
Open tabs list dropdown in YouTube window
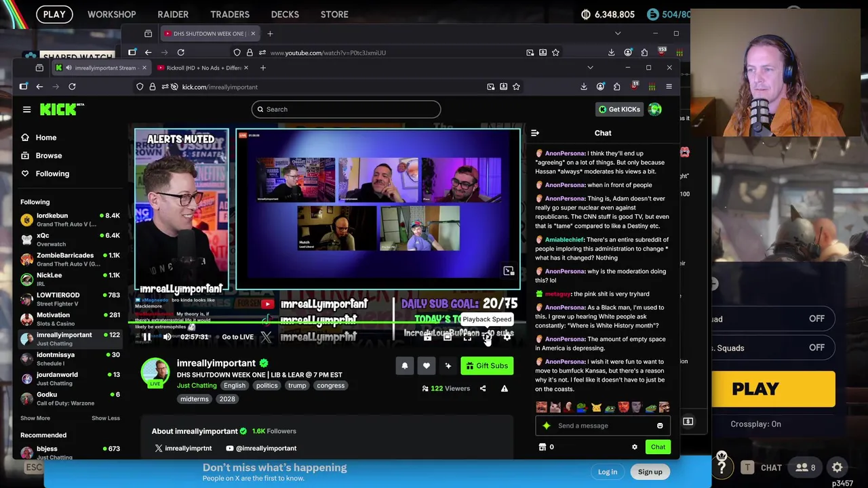coord(617,33)
